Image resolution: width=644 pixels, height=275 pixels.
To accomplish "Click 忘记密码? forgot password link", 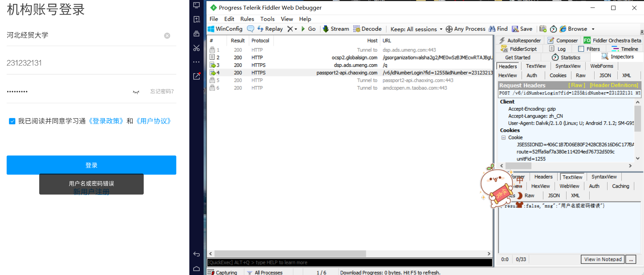I will [x=162, y=91].
